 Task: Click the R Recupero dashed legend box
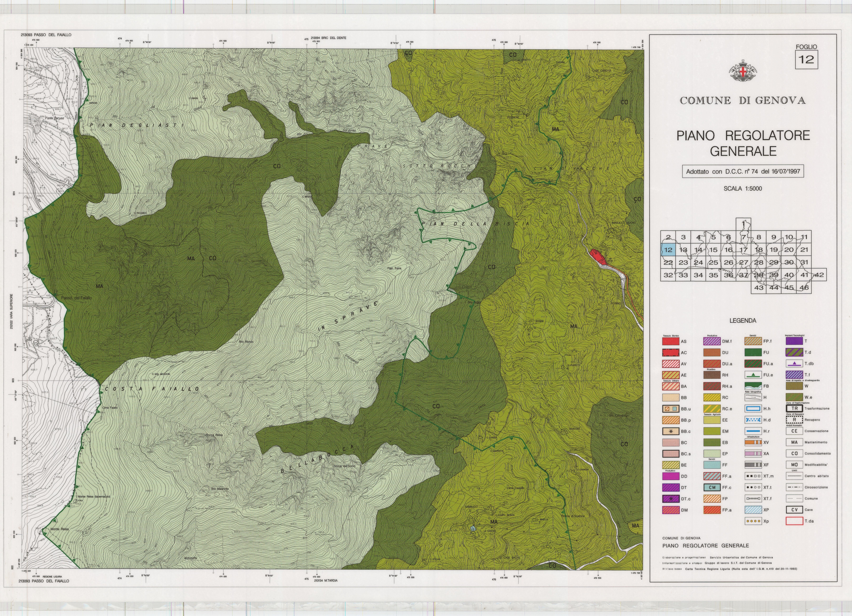pyautogui.click(x=794, y=420)
